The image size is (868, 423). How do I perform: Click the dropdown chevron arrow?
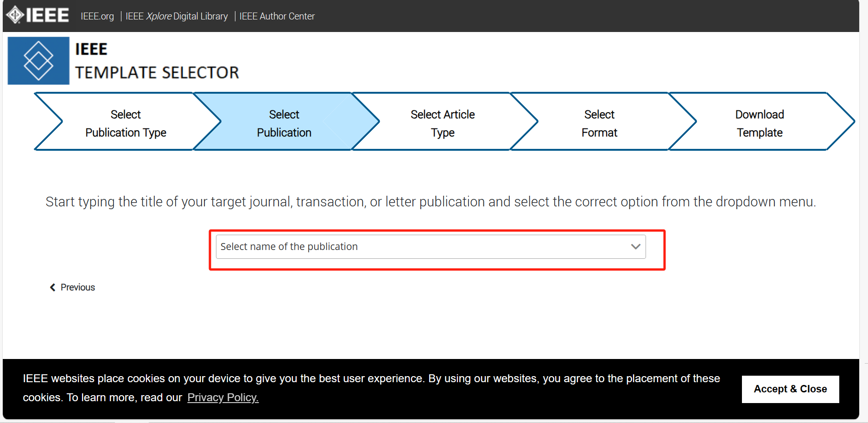(x=635, y=247)
